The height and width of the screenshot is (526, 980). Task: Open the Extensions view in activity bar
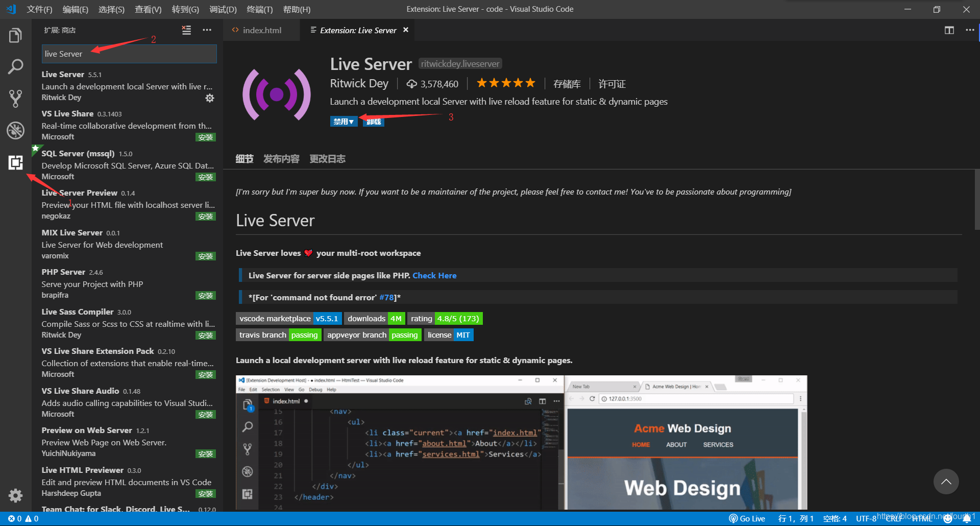15,162
